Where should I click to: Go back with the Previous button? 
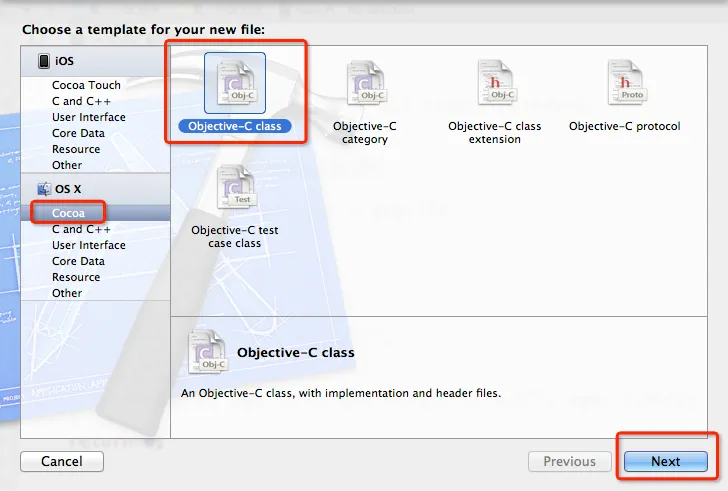click(x=570, y=461)
